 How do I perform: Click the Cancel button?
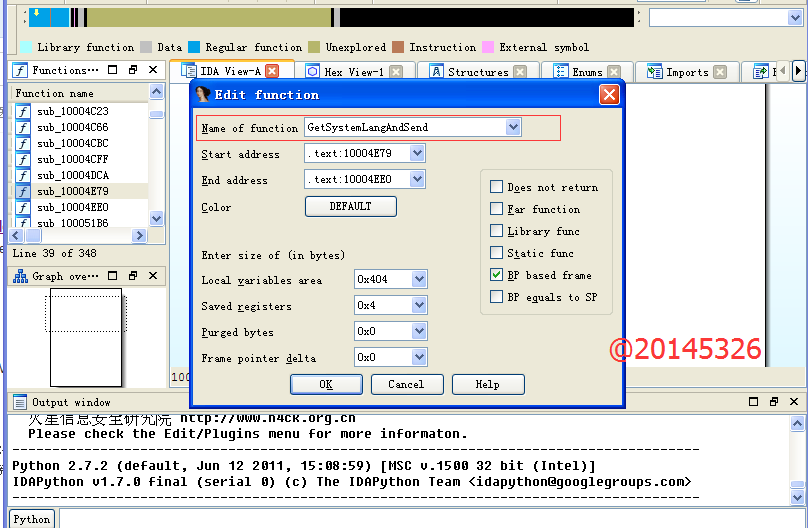point(406,384)
